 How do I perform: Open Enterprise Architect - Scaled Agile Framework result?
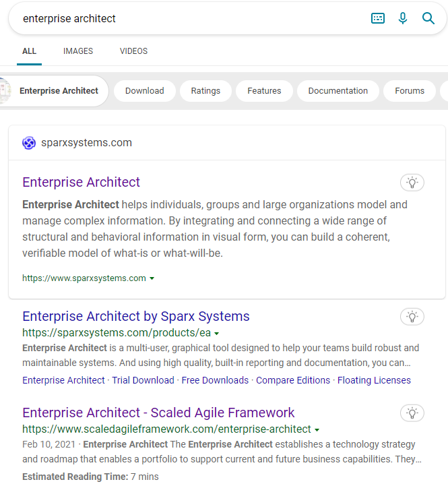pyautogui.click(x=158, y=413)
